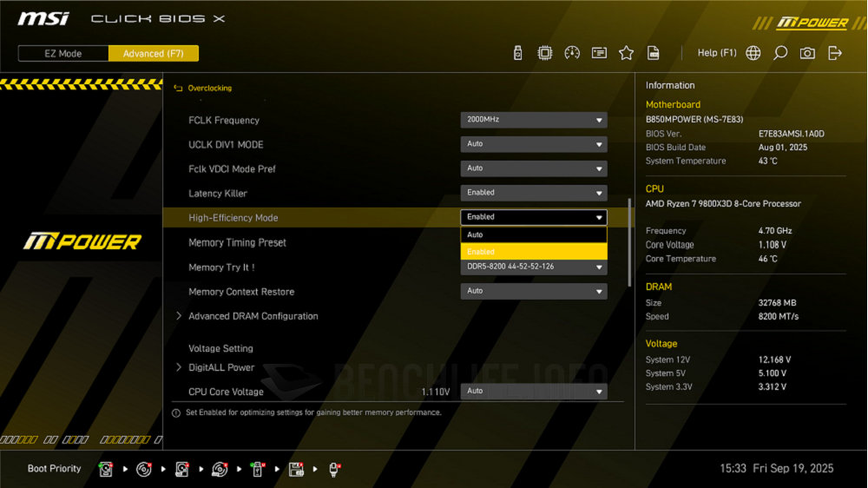Go back via Overclocking breadcrumb
The image size is (868, 488).
(210, 88)
